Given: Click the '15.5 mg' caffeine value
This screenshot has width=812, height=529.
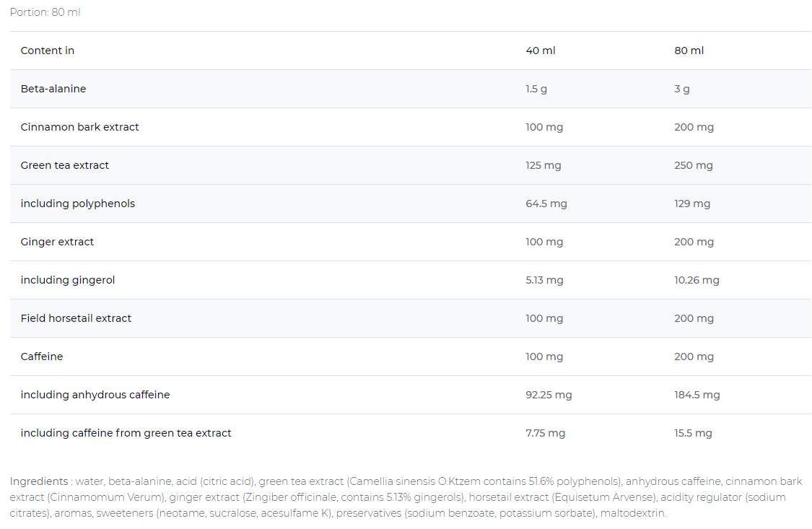Looking at the screenshot, I should (693, 433).
